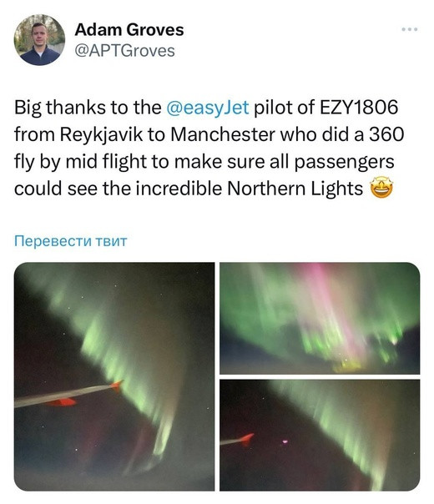
Task: Click the star-struck emoji ending the tweet
Action: [x=381, y=189]
